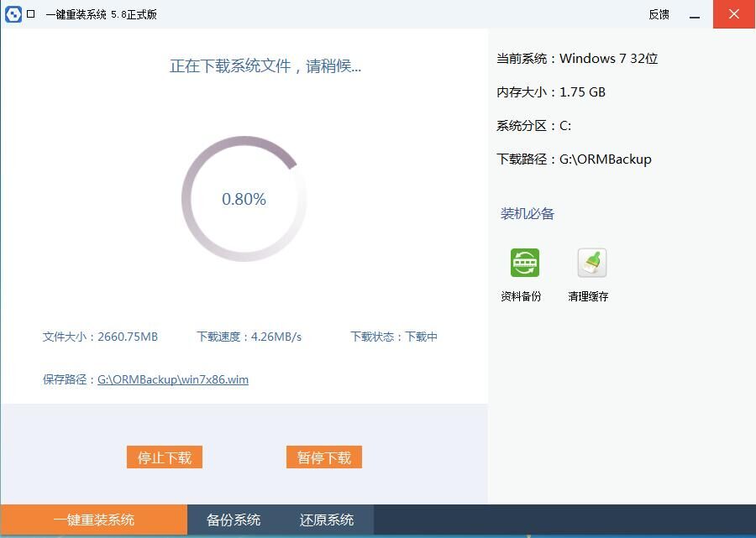Open the 反馈 feedback link
The width and height of the screenshot is (756, 538).
[659, 14]
